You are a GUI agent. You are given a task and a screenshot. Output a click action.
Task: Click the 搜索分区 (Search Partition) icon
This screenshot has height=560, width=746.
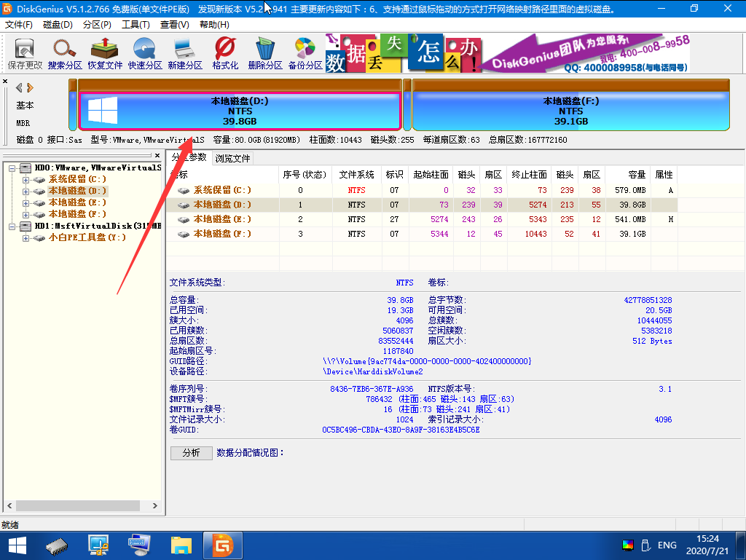pos(65,54)
